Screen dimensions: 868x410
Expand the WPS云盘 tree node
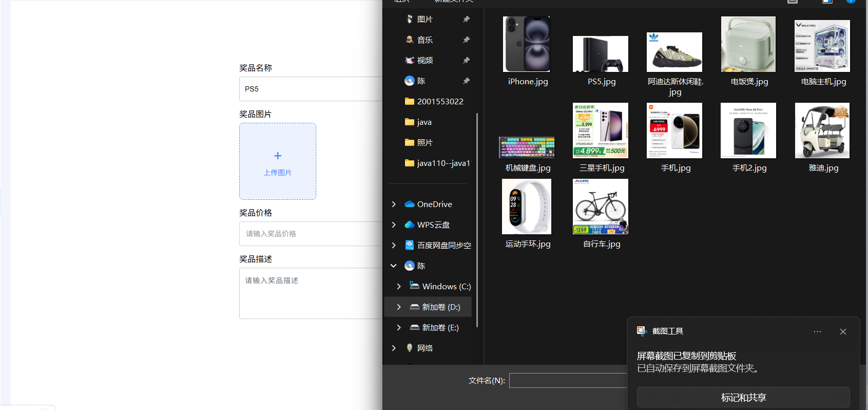tap(394, 225)
